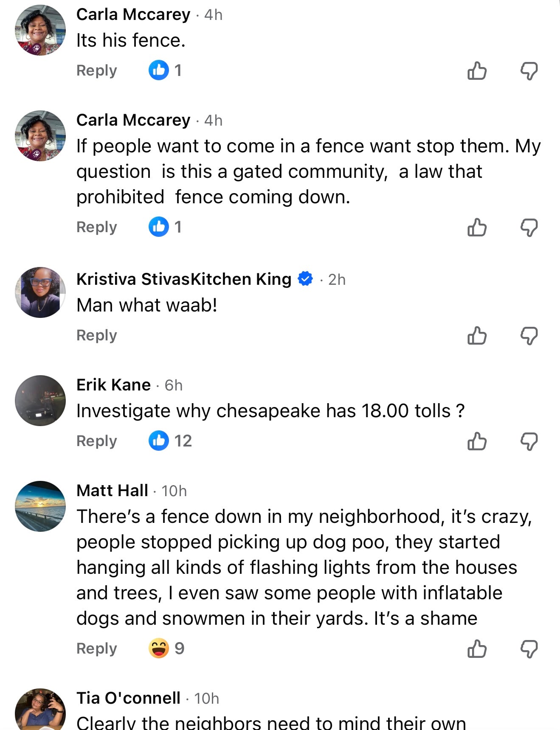
Task: Tap Kristiva's blue verified badge
Action: [305, 279]
